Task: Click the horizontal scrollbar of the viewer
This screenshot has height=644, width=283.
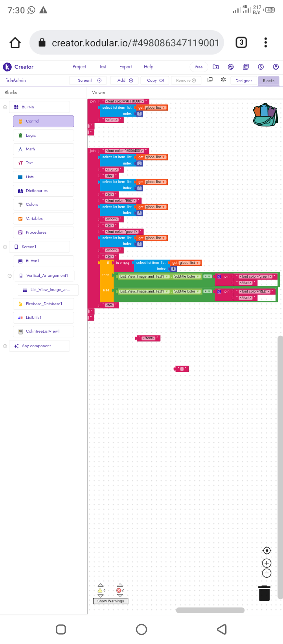Action: pos(210,610)
